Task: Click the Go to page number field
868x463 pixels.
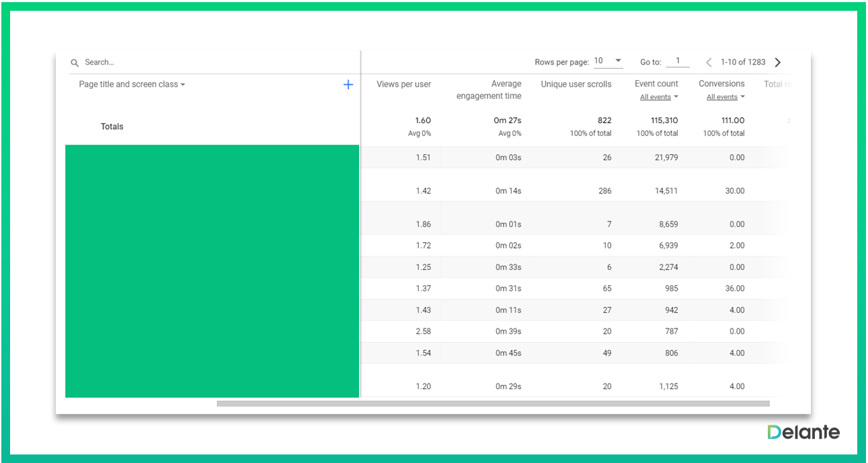Action: coord(678,61)
